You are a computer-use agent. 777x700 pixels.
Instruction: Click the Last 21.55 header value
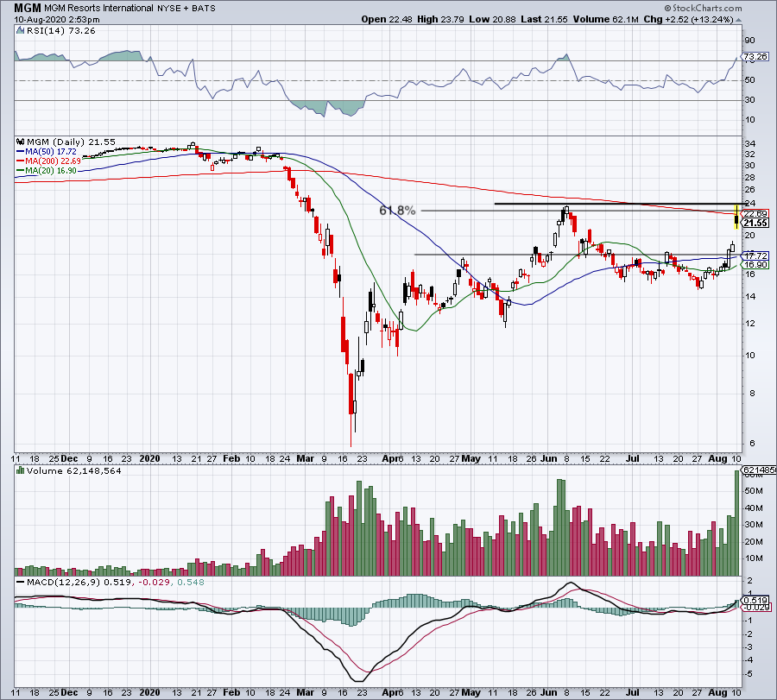tap(545, 19)
